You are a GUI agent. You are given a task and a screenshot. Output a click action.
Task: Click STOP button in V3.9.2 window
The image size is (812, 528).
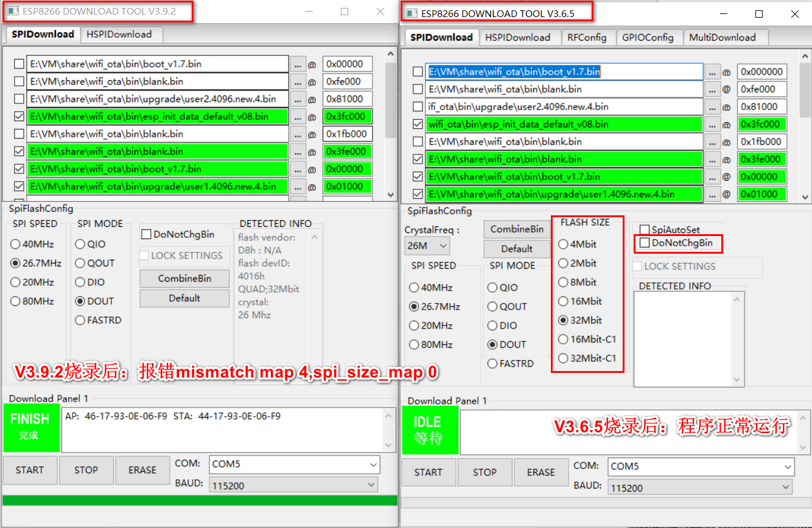click(86, 470)
